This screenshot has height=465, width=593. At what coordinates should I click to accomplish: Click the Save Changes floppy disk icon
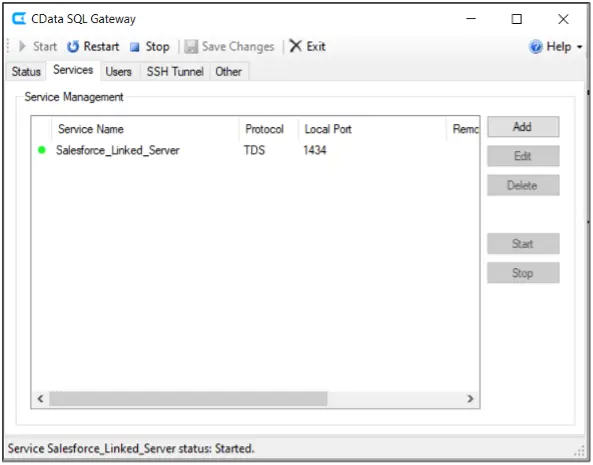click(x=191, y=46)
